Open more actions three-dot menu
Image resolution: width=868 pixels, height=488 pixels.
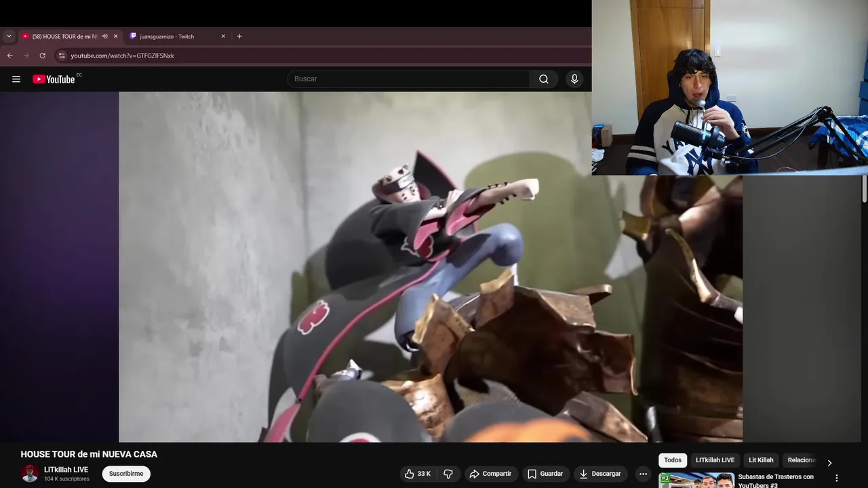(x=643, y=474)
